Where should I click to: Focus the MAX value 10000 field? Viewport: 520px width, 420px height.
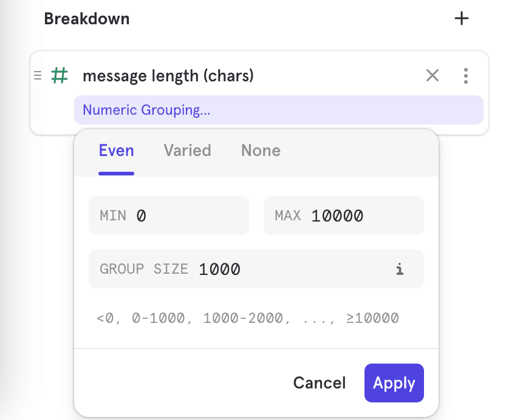point(352,215)
